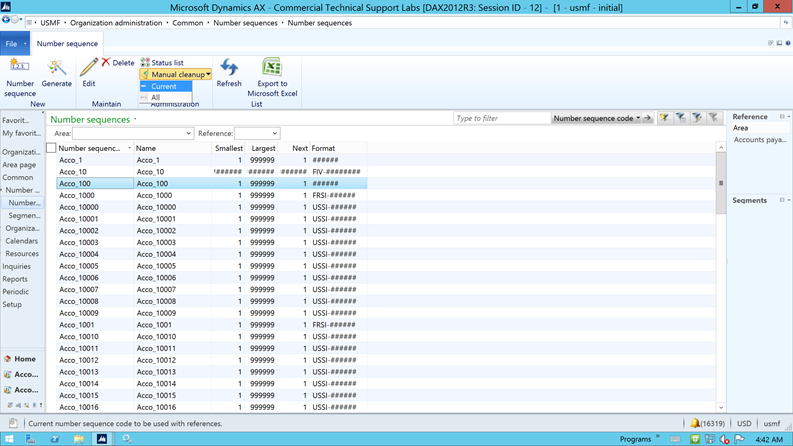Export list to Microsoft Excel
The image size is (793, 446).
(x=271, y=70)
